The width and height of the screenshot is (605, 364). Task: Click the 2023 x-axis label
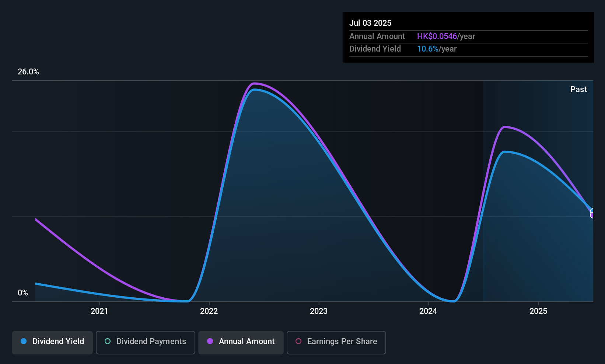(x=319, y=311)
